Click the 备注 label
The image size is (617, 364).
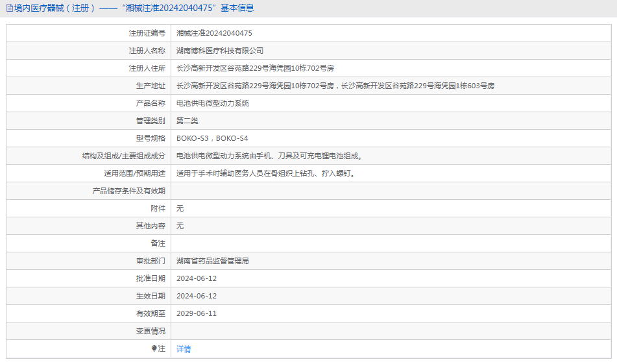tap(158, 243)
